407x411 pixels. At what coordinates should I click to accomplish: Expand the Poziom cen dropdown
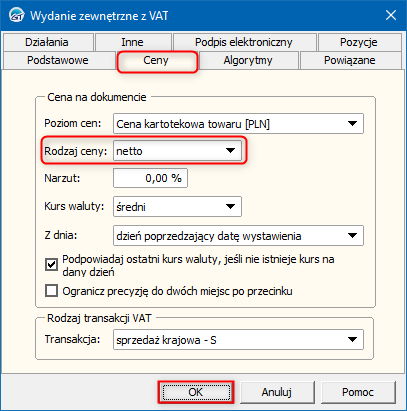238,124
